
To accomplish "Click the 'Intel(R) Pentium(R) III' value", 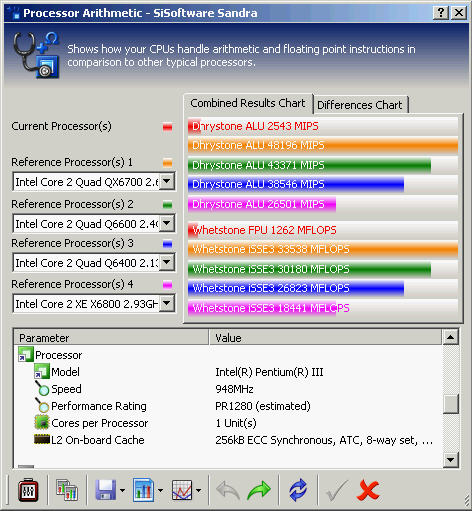I will [269, 372].
